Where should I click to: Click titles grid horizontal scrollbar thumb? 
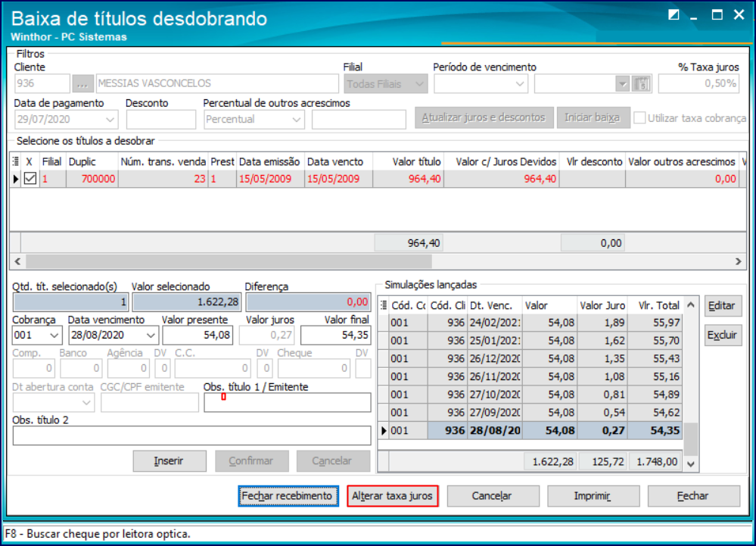229,261
